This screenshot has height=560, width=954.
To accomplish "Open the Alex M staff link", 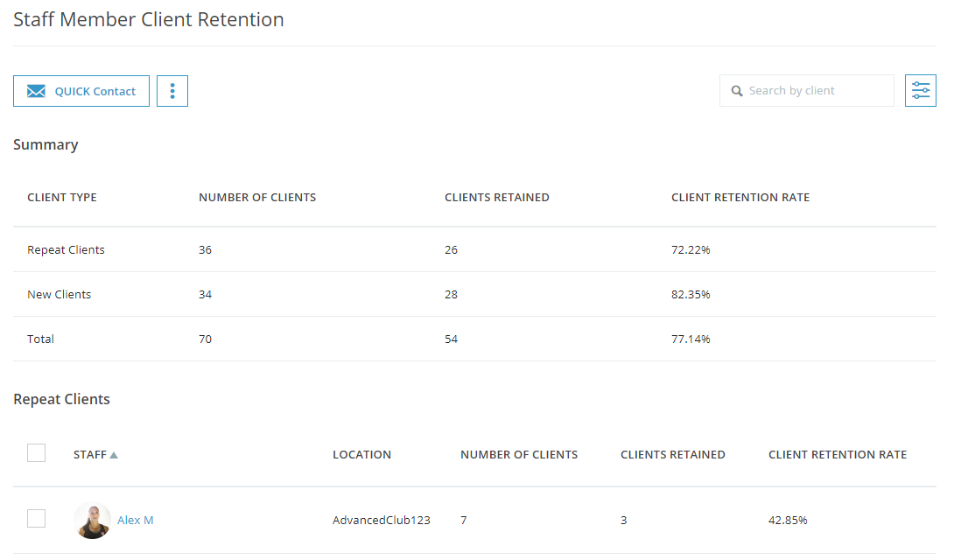I will point(136,521).
